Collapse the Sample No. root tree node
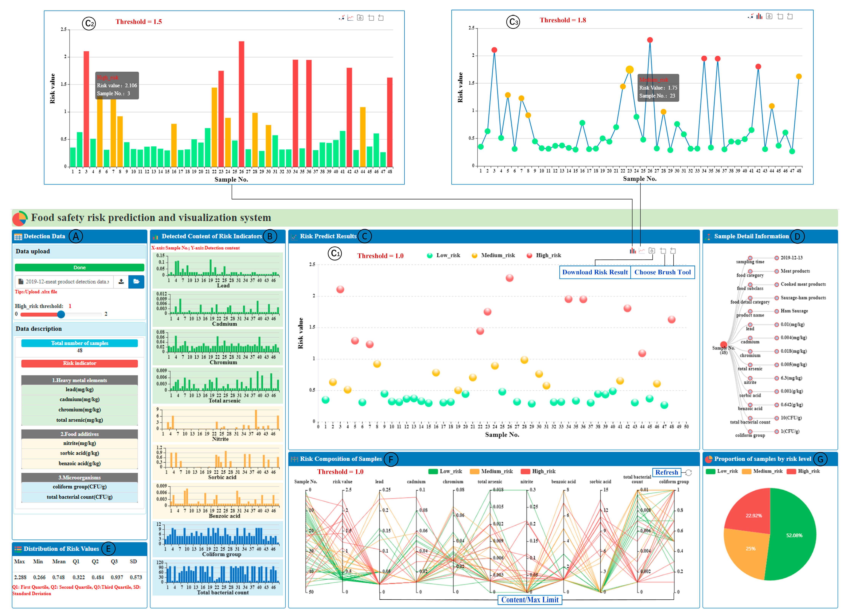The image size is (849, 616). (724, 344)
